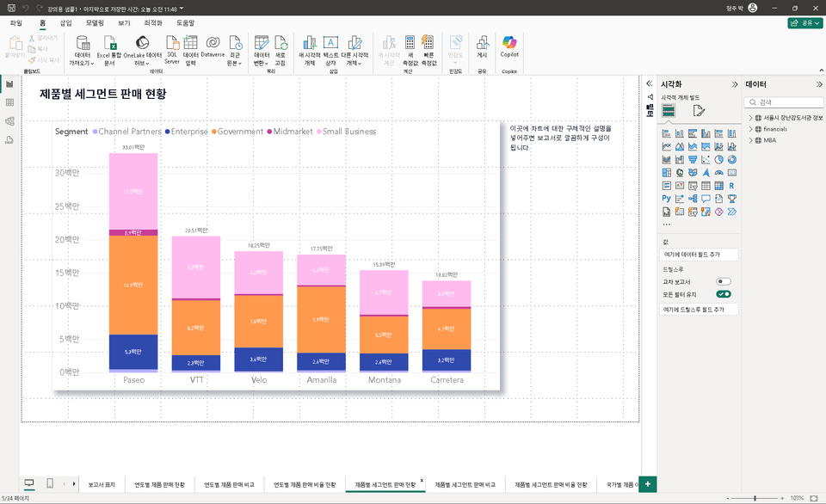Select the pie chart visual icon
This screenshot has height=504, width=826.
click(x=718, y=160)
